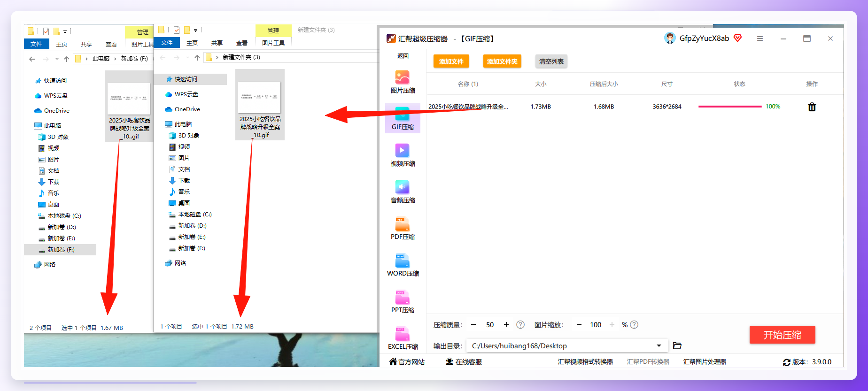Screen dimensions: 868x391
Task: Select the GIF压缩 sidebar tool
Action: 403,118
